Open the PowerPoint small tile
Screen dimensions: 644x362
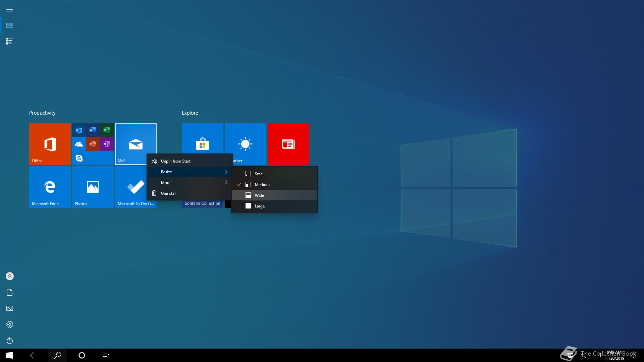coord(93,144)
